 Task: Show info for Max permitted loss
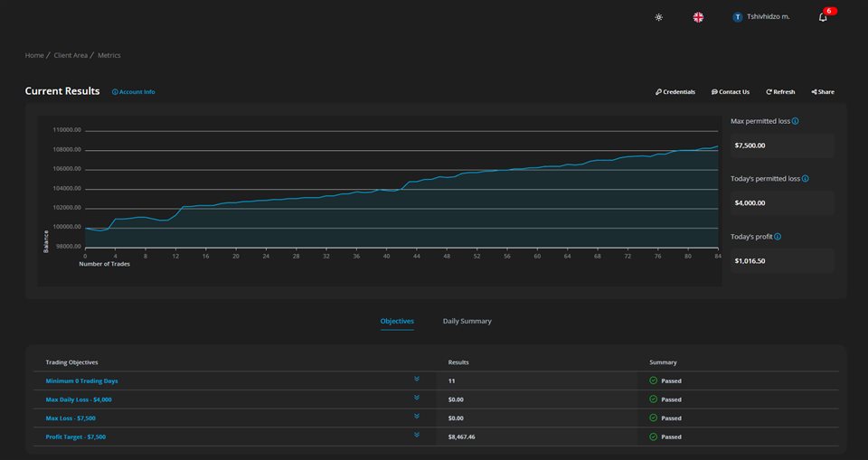(x=795, y=121)
